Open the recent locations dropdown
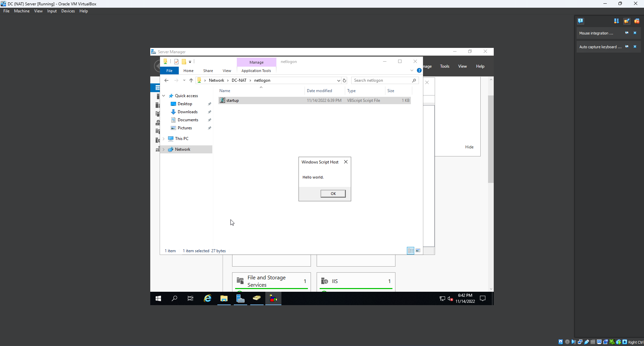The image size is (644, 346). (184, 80)
